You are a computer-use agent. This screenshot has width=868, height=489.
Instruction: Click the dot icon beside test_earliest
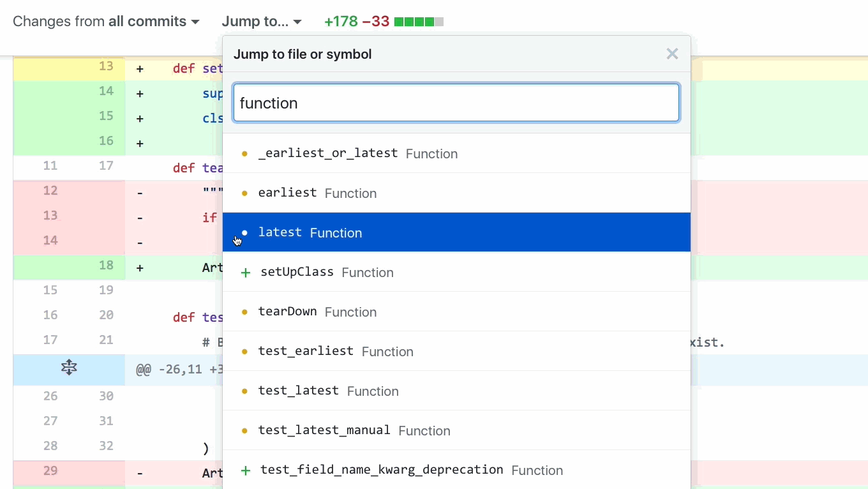[244, 352]
